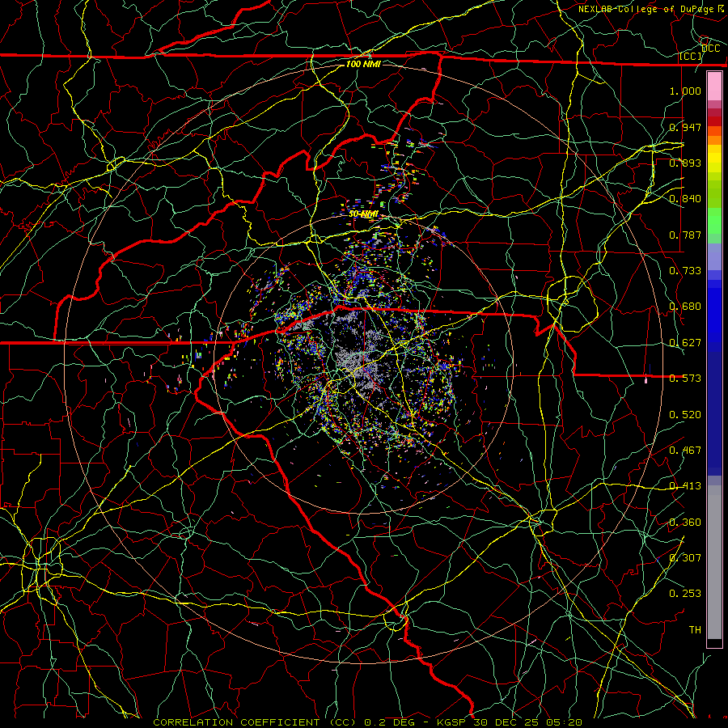Select the 0.627 scale value

[x=685, y=343]
